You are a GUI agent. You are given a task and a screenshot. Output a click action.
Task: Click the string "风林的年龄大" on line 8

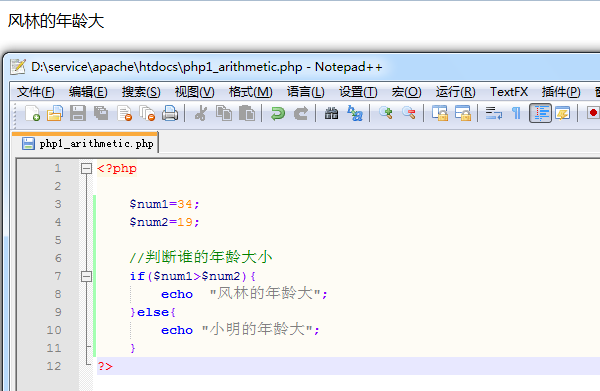click(265, 293)
